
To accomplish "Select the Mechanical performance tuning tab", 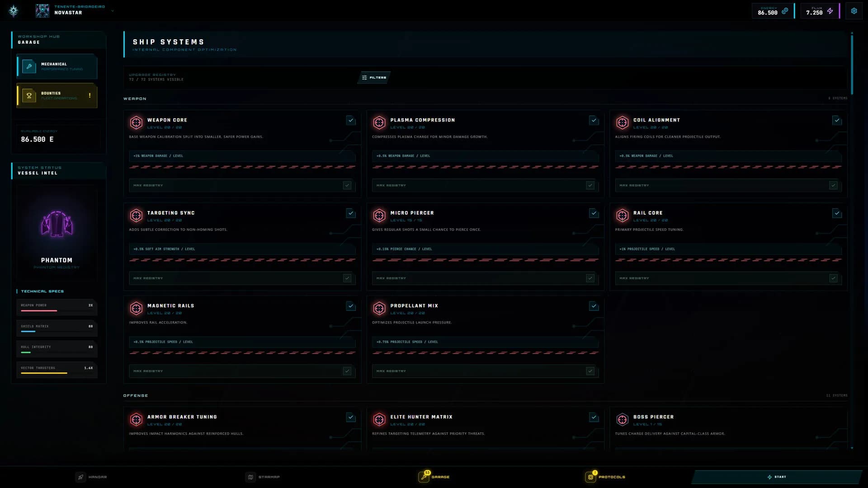I will click(57, 66).
